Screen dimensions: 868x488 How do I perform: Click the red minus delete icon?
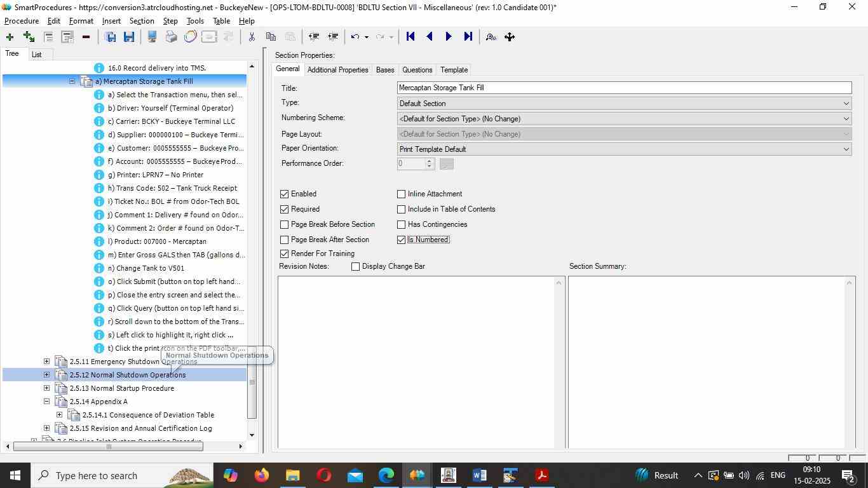[86, 37]
